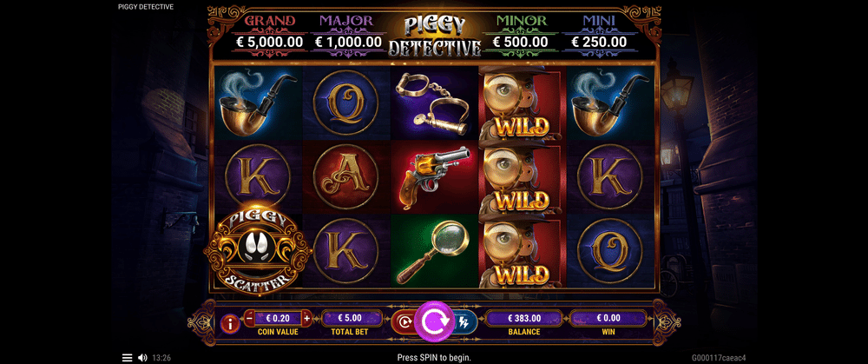
Task: Select the revolver symbol on reel three
Action: [435, 177]
